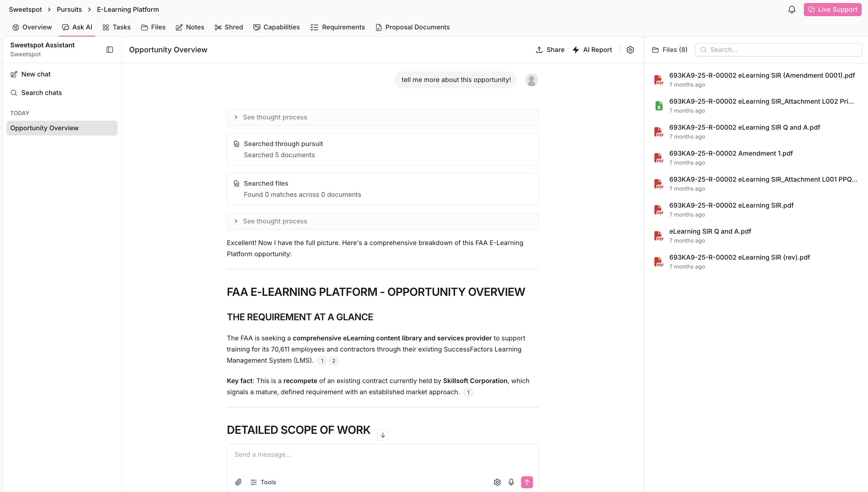This screenshot has width=868, height=492.
Task: Click the AI Report lightning button
Action: pos(592,50)
